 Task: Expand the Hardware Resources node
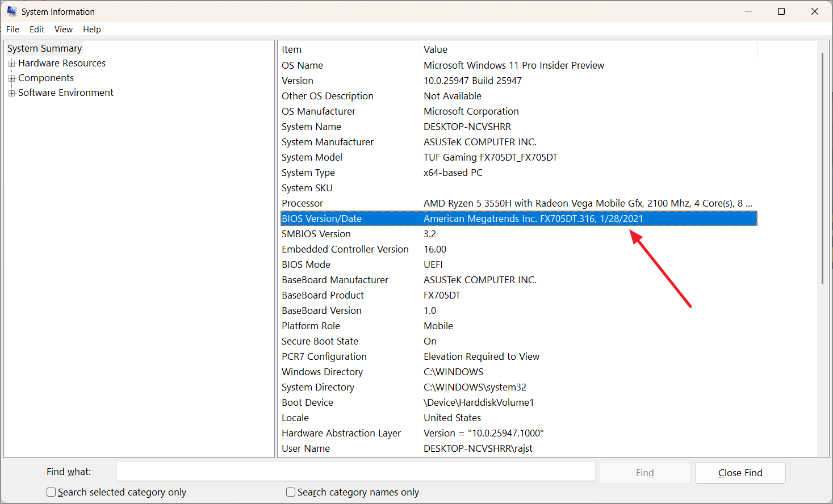tap(12, 63)
